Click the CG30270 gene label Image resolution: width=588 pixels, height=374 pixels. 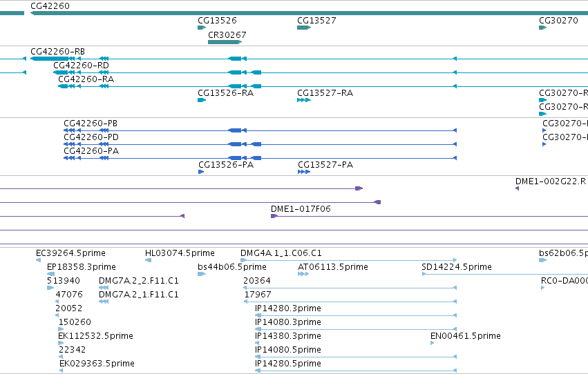[558, 21]
